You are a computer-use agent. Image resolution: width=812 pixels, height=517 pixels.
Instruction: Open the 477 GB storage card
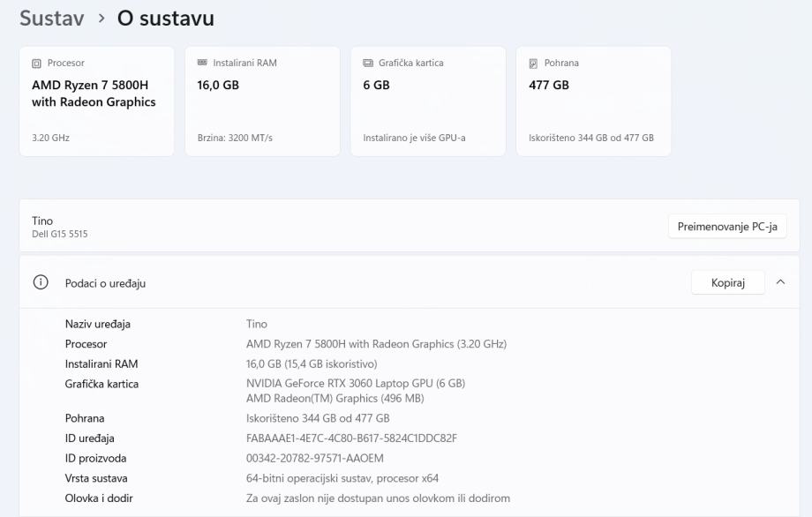[x=593, y=101]
